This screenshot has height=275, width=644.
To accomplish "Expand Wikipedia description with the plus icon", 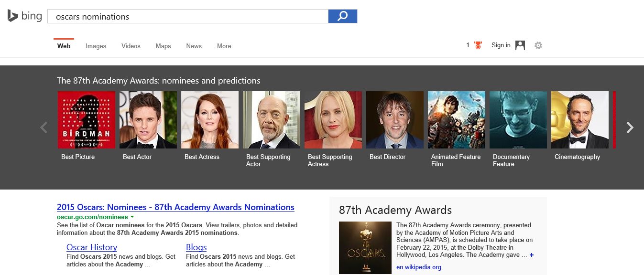I will 532,255.
